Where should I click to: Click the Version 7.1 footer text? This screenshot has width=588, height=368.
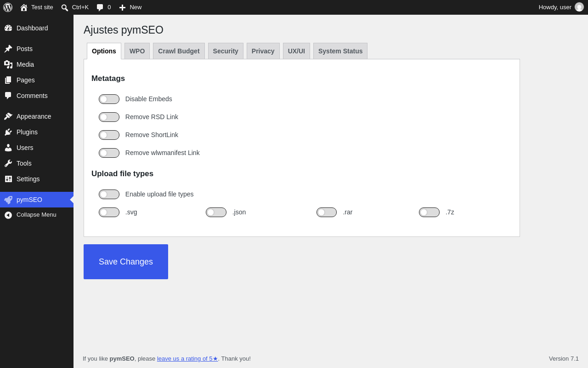pos(564,358)
